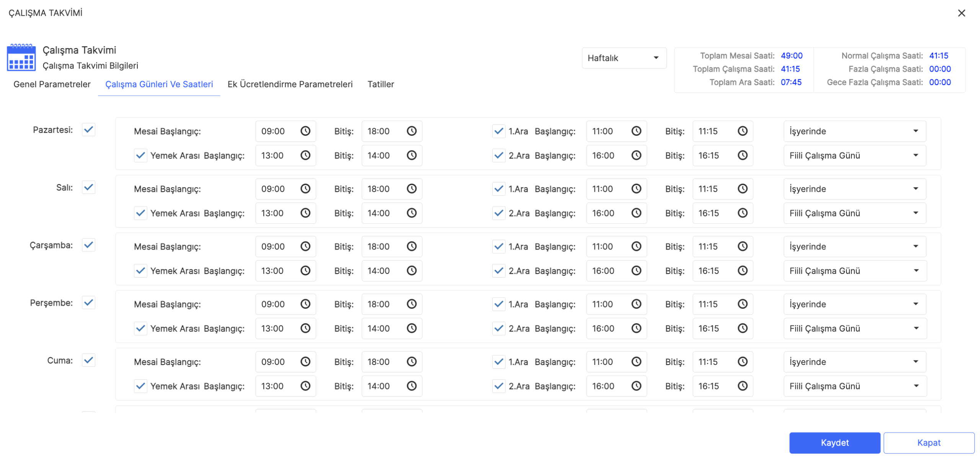Open time picker for Salı Mesai Bitiş 18:00

[x=411, y=189]
